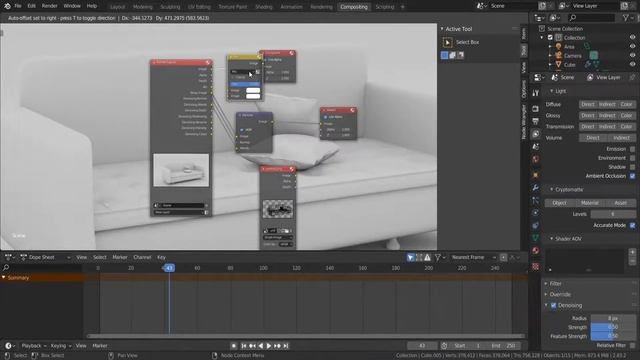This screenshot has height=360, width=640.
Task: Expand the Override panel
Action: pyautogui.click(x=546, y=294)
